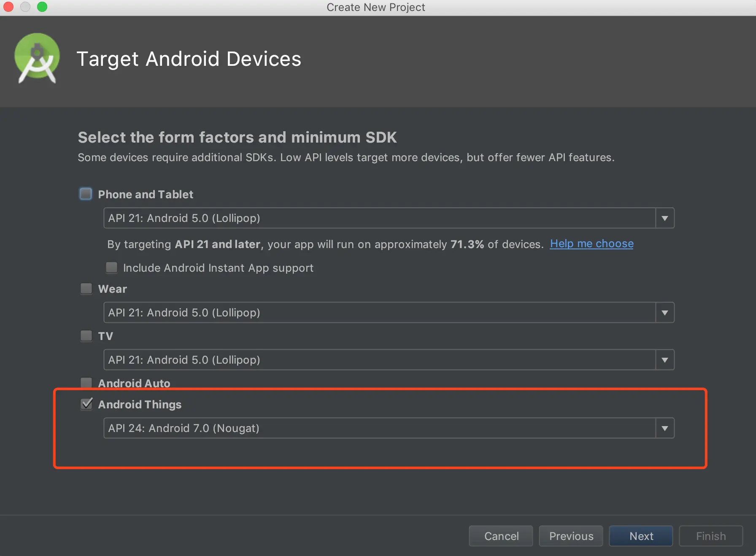Proceed with the Next button
The width and height of the screenshot is (756, 556).
pos(641,536)
